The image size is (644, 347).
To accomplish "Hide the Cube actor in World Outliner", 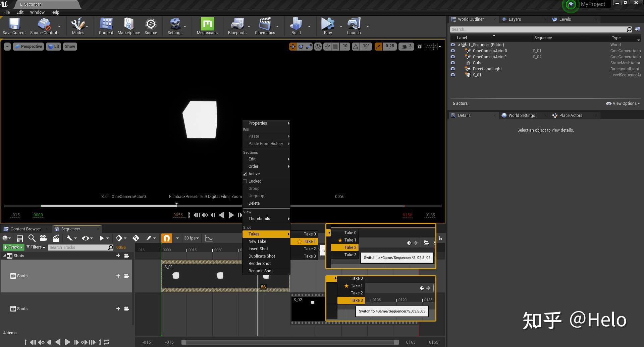I will coord(453,63).
